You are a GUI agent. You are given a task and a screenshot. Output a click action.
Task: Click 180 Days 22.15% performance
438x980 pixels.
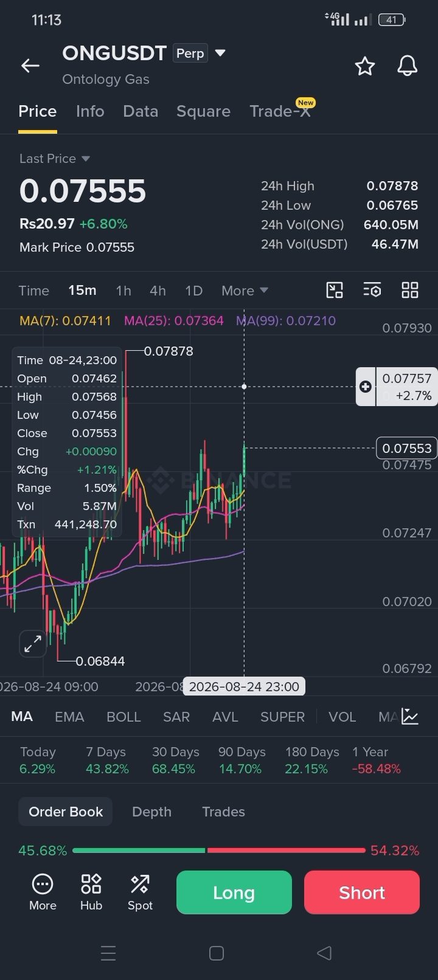(x=312, y=761)
